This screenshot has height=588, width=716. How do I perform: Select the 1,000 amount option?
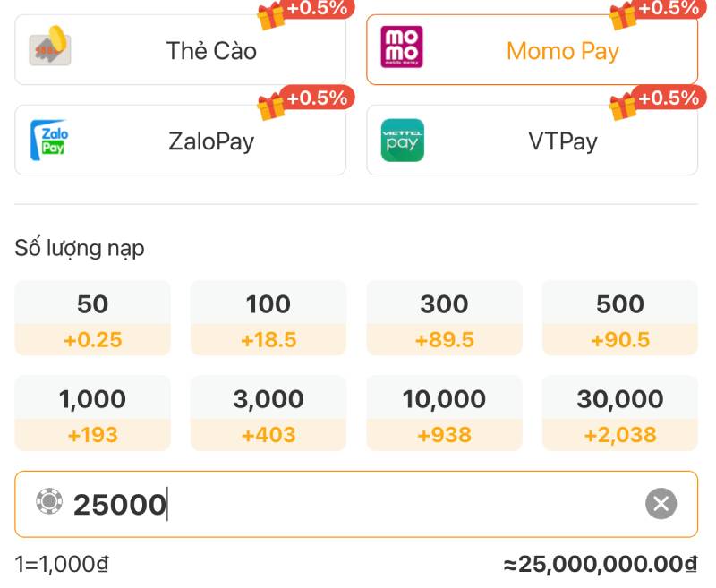coord(92,413)
